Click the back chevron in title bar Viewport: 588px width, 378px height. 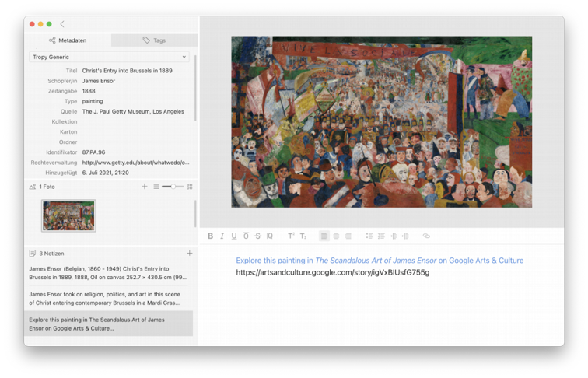62,24
